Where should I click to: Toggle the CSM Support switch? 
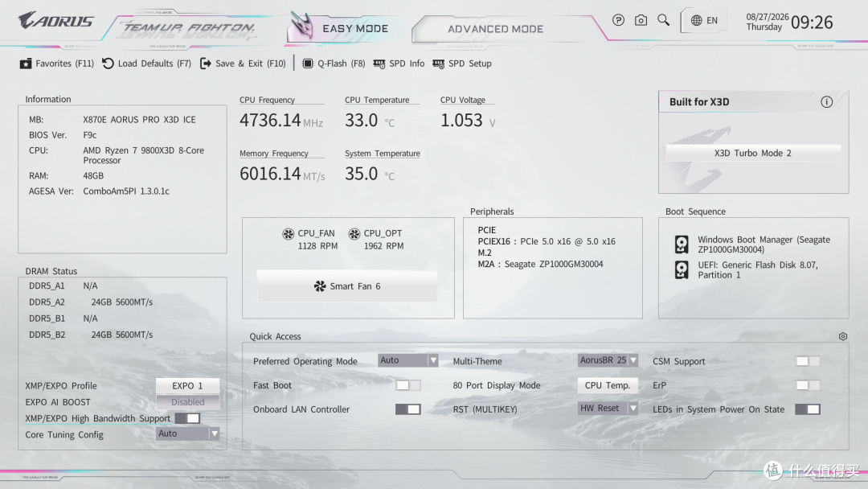click(808, 361)
